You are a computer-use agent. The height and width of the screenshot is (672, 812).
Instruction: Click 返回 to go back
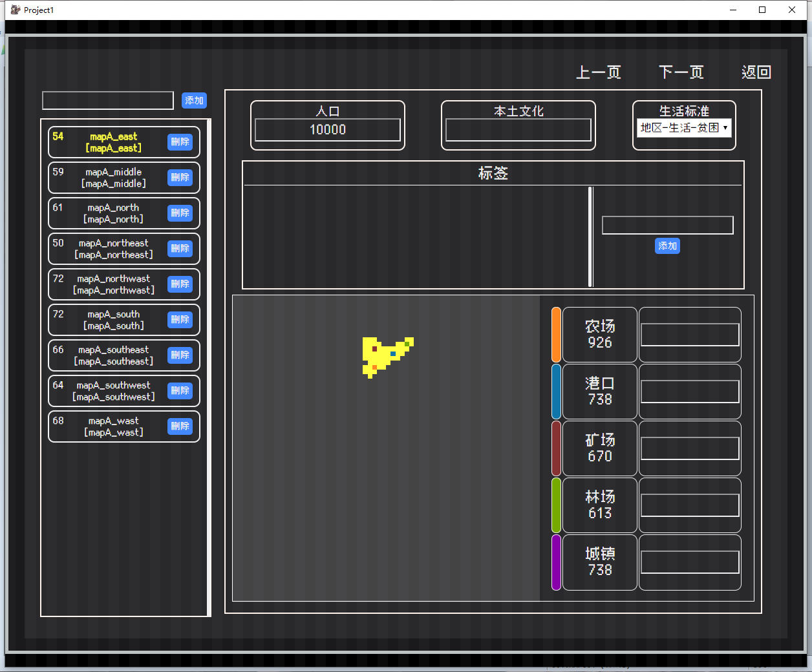(756, 72)
